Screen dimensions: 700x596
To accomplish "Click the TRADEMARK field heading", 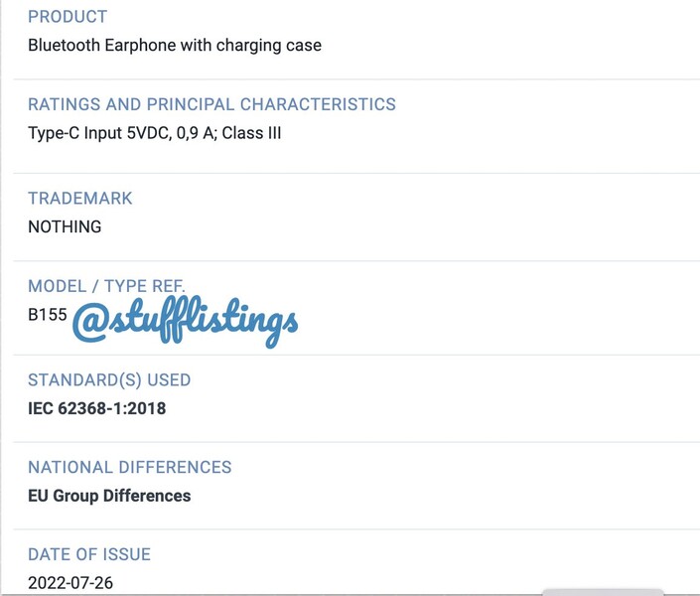I will click(x=80, y=199).
